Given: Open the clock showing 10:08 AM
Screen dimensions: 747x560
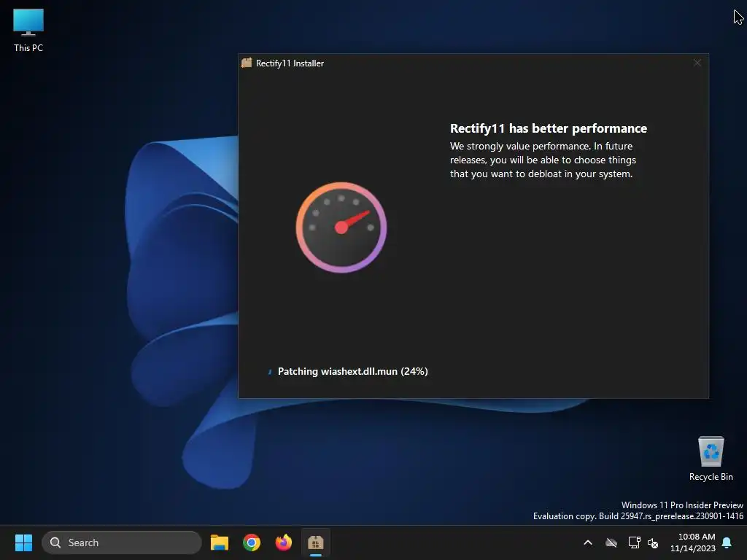Looking at the screenshot, I should pos(693,542).
